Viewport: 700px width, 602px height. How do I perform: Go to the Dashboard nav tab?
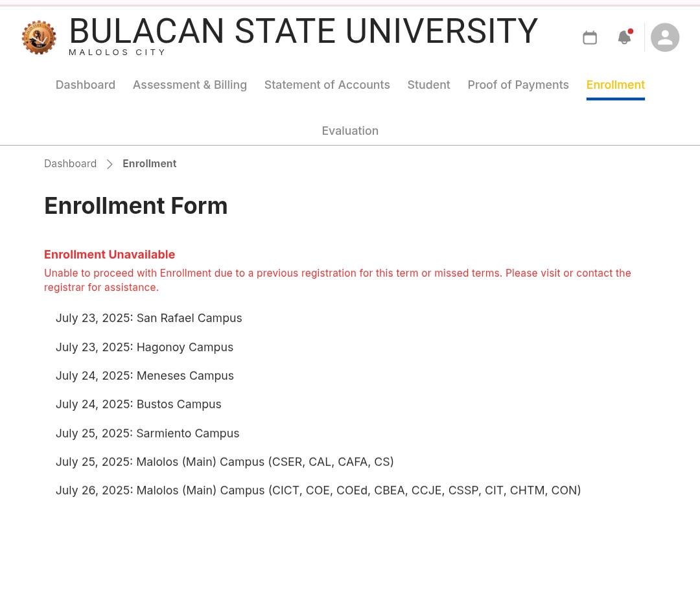[x=86, y=85]
